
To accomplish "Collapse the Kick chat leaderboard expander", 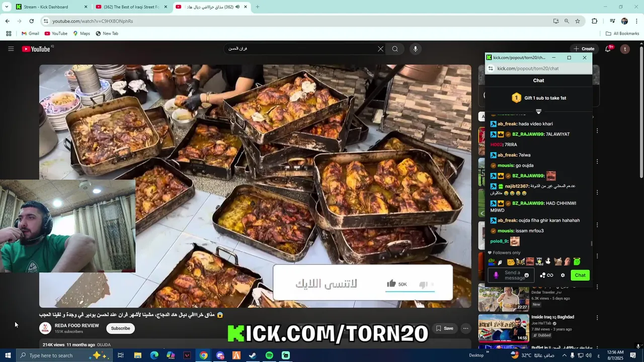I will [538, 112].
